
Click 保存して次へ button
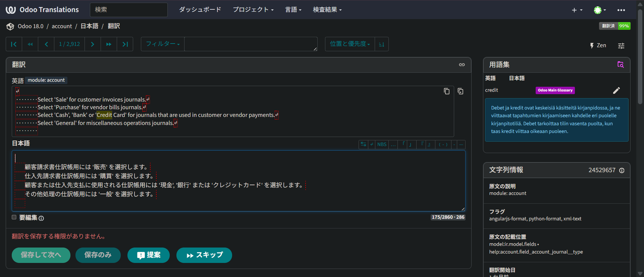click(41, 255)
